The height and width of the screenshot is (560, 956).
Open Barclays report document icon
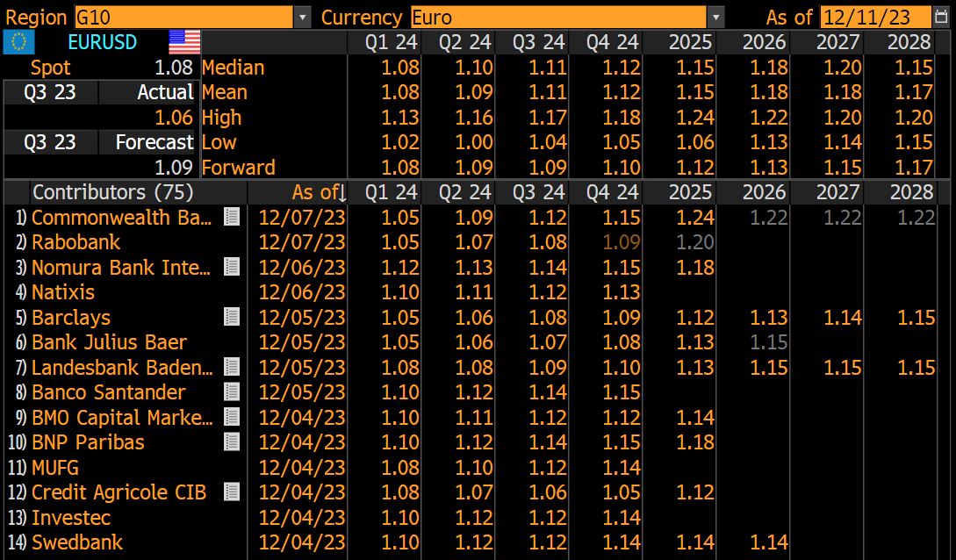[232, 317]
